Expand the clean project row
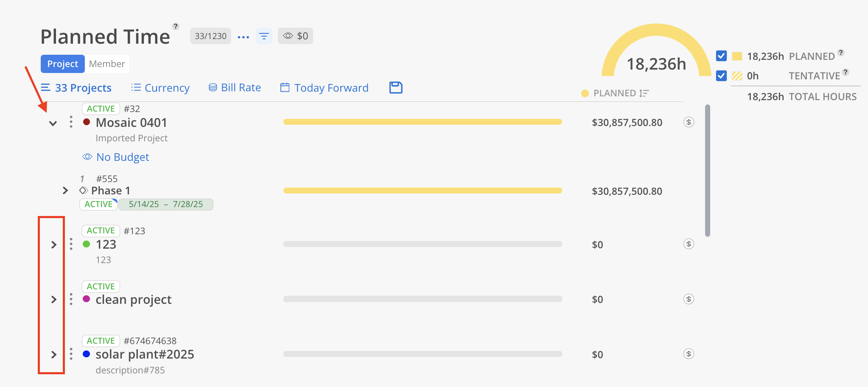 [54, 300]
